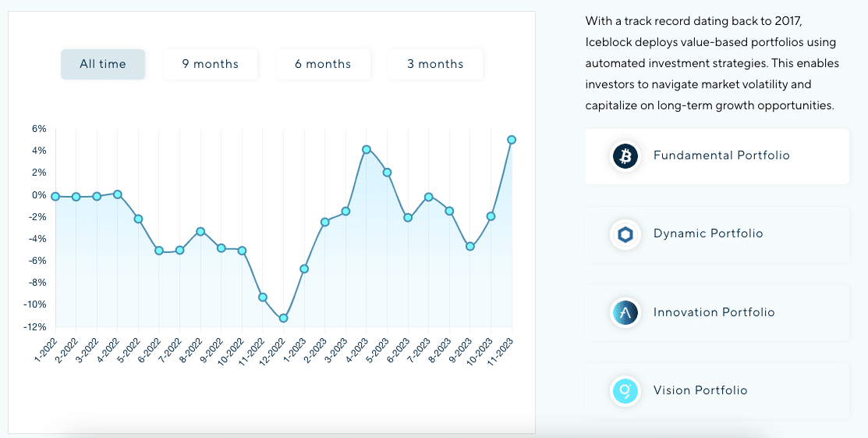
Task: Click the 1-2022 starting data point
Action: [x=55, y=197]
